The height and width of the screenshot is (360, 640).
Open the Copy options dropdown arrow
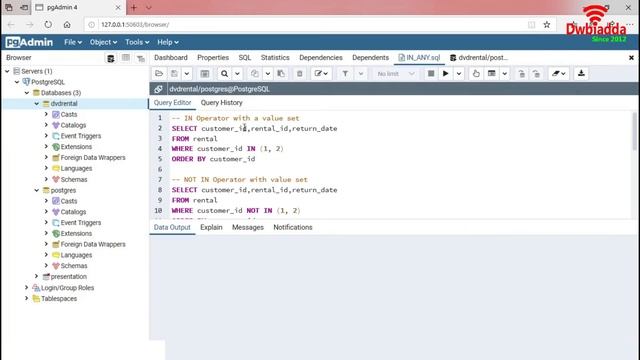pyautogui.click(x=268, y=74)
